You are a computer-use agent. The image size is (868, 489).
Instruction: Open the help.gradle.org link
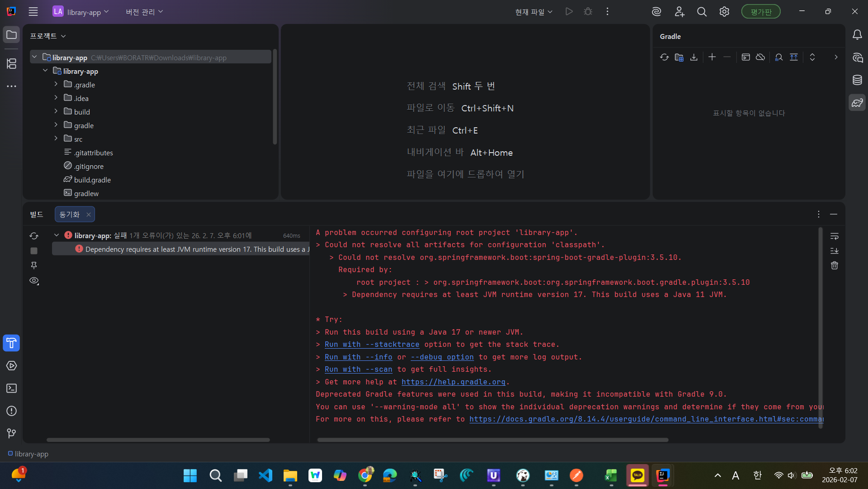453,382
